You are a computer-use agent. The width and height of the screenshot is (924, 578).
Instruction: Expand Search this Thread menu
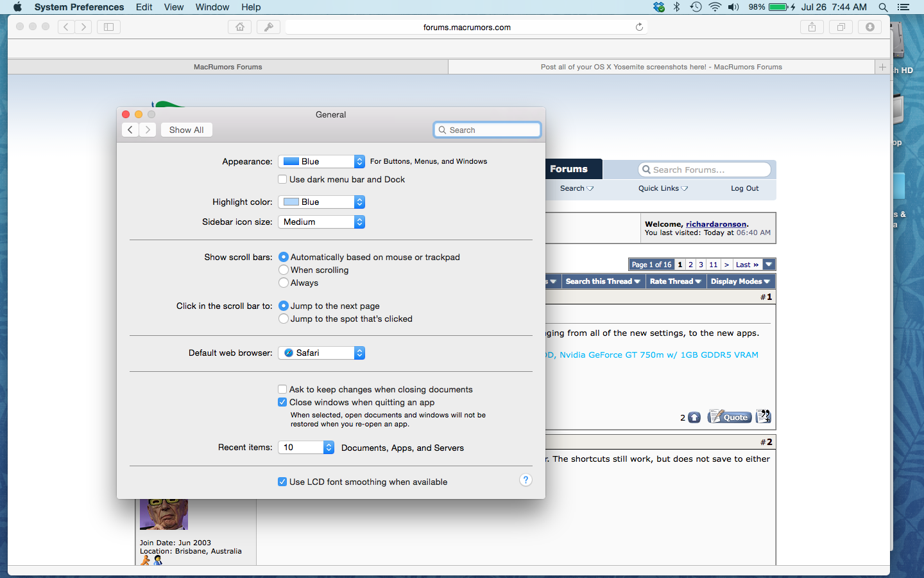click(603, 281)
